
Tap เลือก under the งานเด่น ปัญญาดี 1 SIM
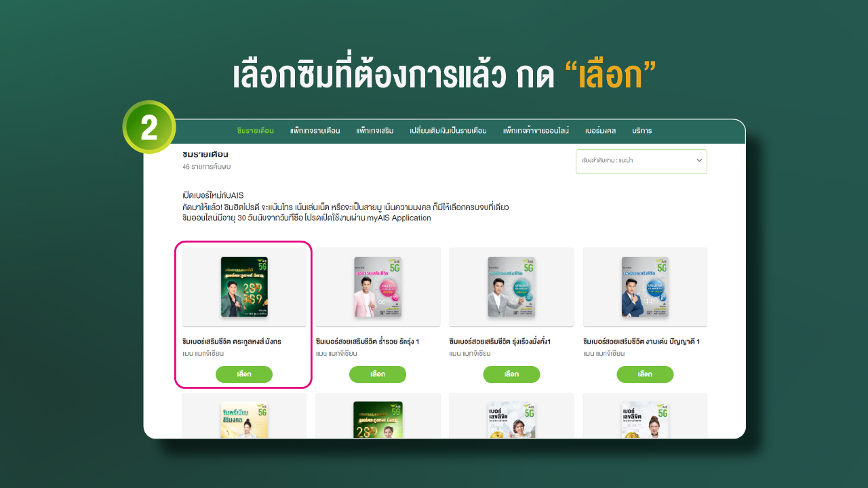tap(645, 374)
